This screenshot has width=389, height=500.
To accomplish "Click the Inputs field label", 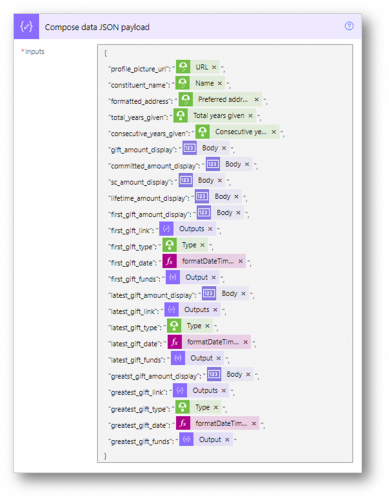I will pyautogui.click(x=34, y=51).
